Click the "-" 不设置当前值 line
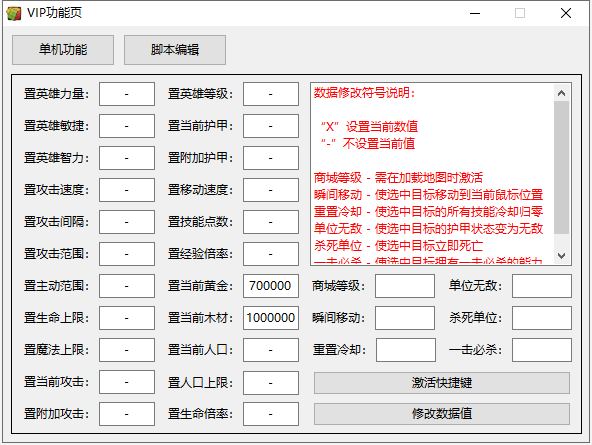The width and height of the screenshot is (592, 445). [x=368, y=143]
